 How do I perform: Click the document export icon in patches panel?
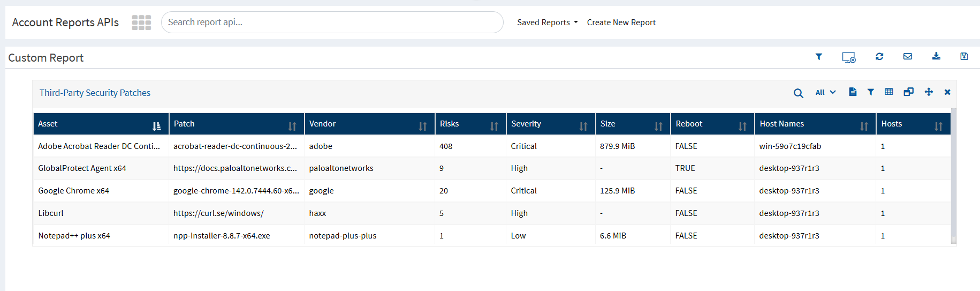pos(853,92)
